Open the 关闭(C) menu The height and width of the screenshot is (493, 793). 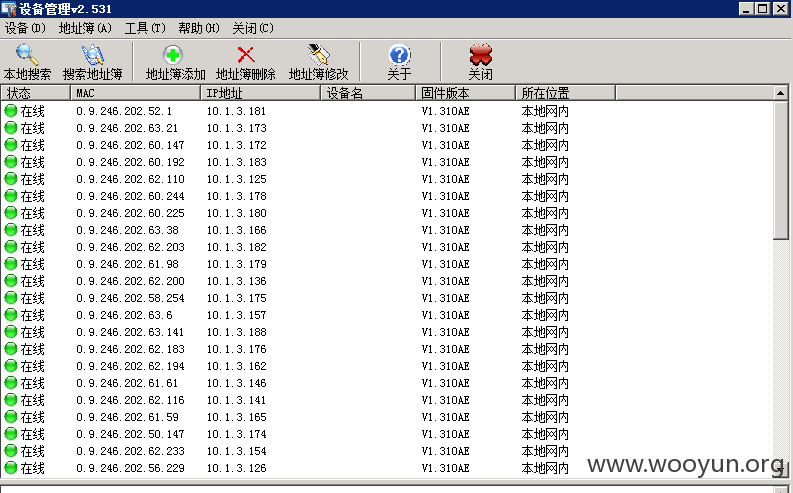click(x=253, y=28)
